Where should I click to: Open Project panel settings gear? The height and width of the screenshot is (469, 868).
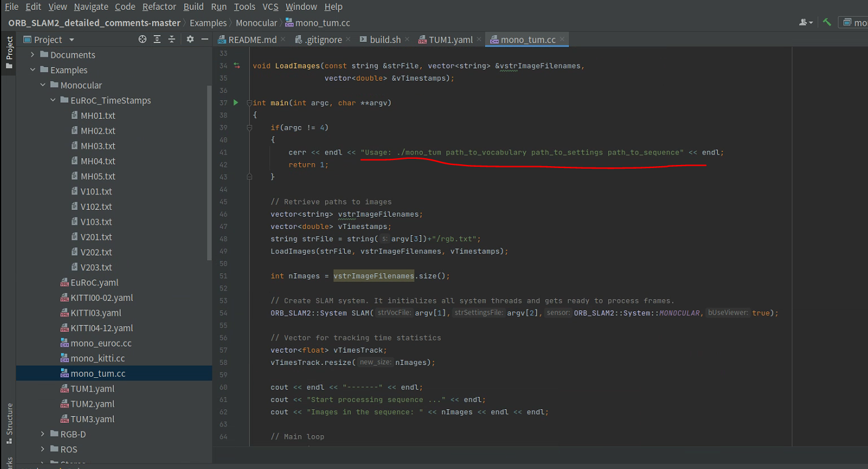tap(190, 39)
